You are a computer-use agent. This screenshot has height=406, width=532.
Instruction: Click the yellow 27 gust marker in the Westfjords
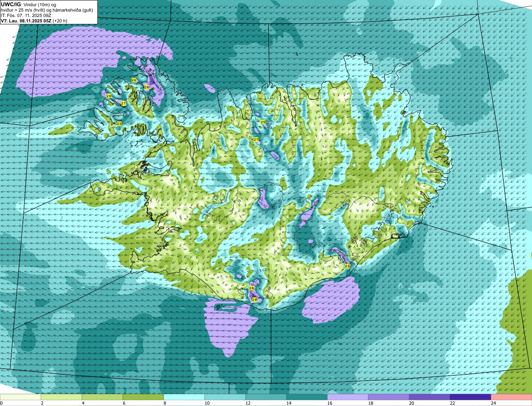[123, 103]
